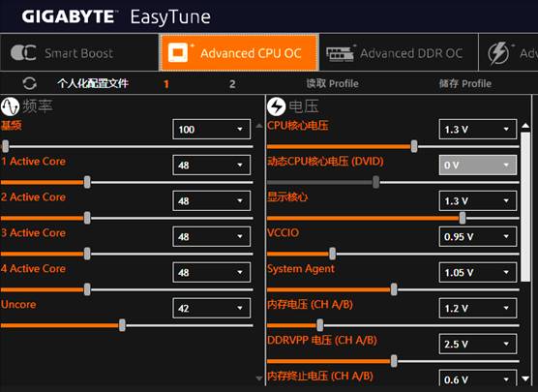Select profile 2
Viewport: 538px width, 392px height.
(232, 84)
